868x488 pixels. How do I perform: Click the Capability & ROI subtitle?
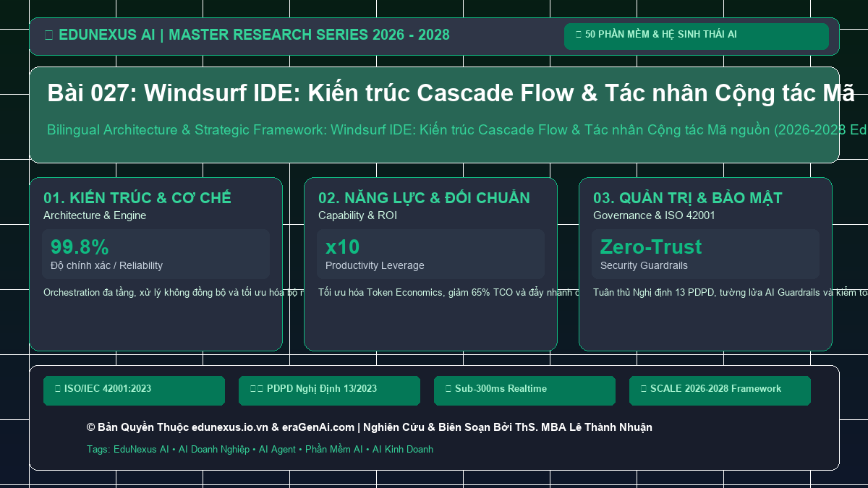[x=357, y=215]
